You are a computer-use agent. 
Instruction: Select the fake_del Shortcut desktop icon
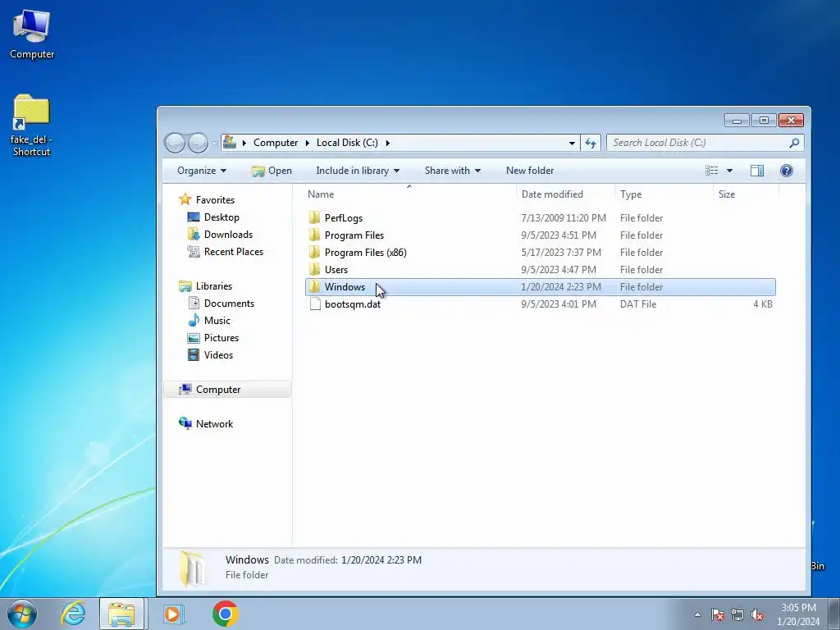coord(31,126)
